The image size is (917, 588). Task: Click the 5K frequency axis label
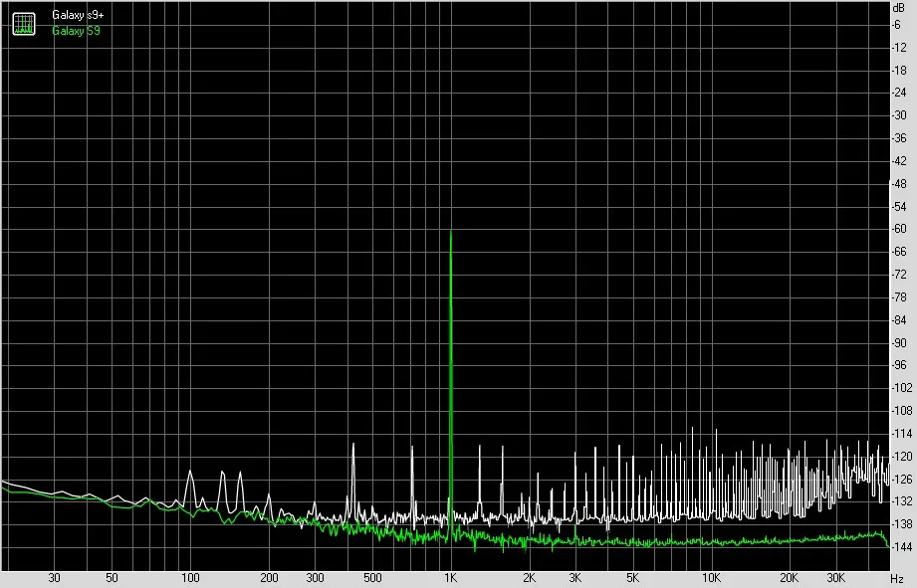633,578
